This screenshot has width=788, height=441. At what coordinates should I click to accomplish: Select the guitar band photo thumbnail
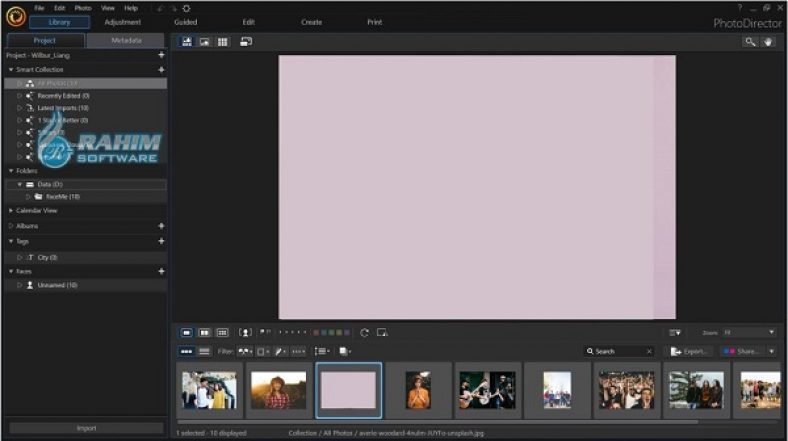pyautogui.click(x=486, y=389)
